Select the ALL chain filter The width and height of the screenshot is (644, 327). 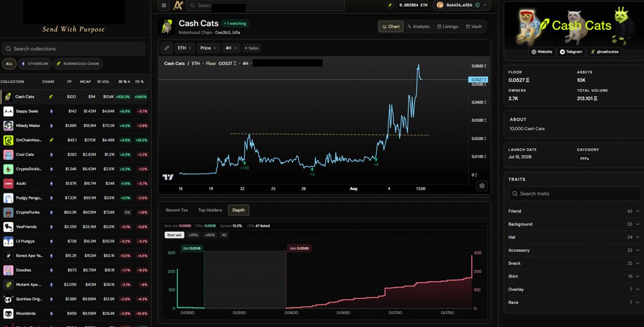pyautogui.click(x=9, y=64)
